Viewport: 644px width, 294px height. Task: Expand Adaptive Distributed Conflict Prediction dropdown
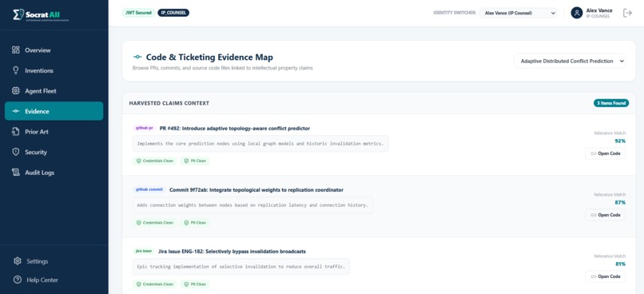570,62
